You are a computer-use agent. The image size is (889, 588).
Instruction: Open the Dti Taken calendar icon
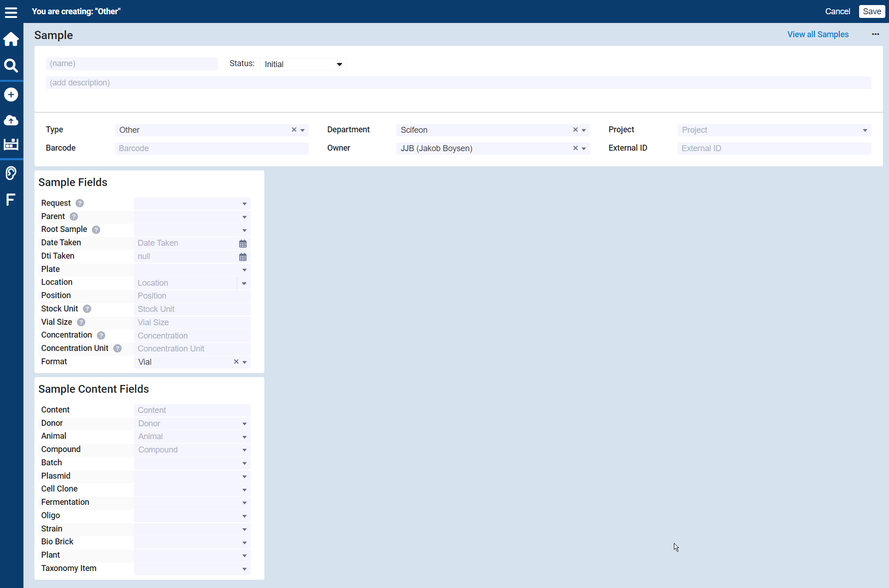click(x=243, y=257)
